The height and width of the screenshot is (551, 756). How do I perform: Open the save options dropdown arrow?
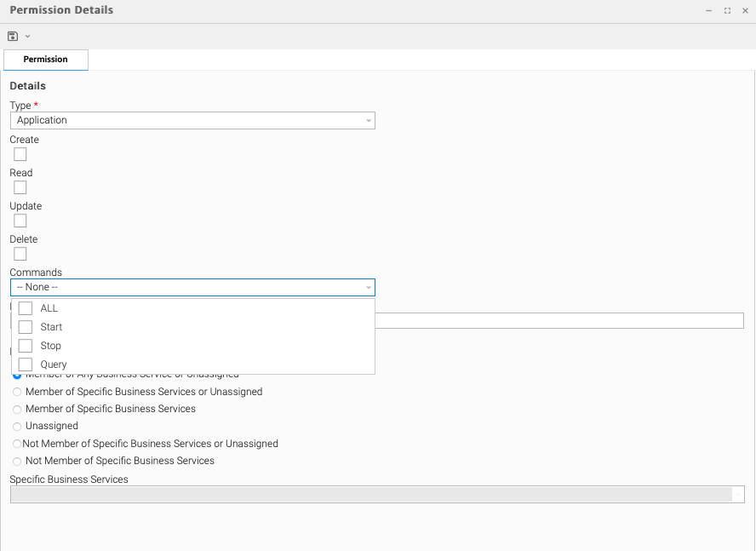(27, 37)
